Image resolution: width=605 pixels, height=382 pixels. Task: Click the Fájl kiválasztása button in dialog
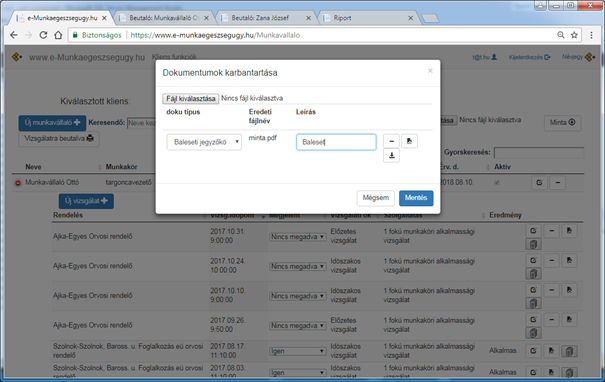pyautogui.click(x=191, y=98)
